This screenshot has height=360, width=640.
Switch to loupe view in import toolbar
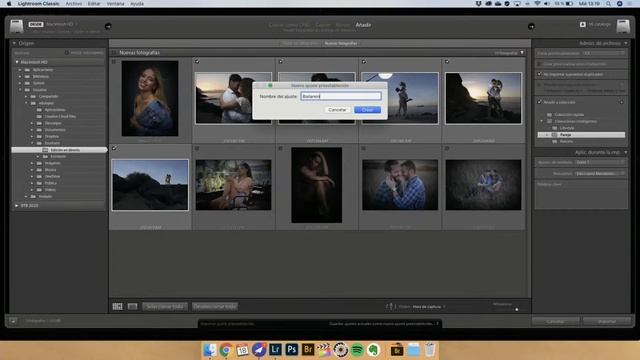pos(132,306)
